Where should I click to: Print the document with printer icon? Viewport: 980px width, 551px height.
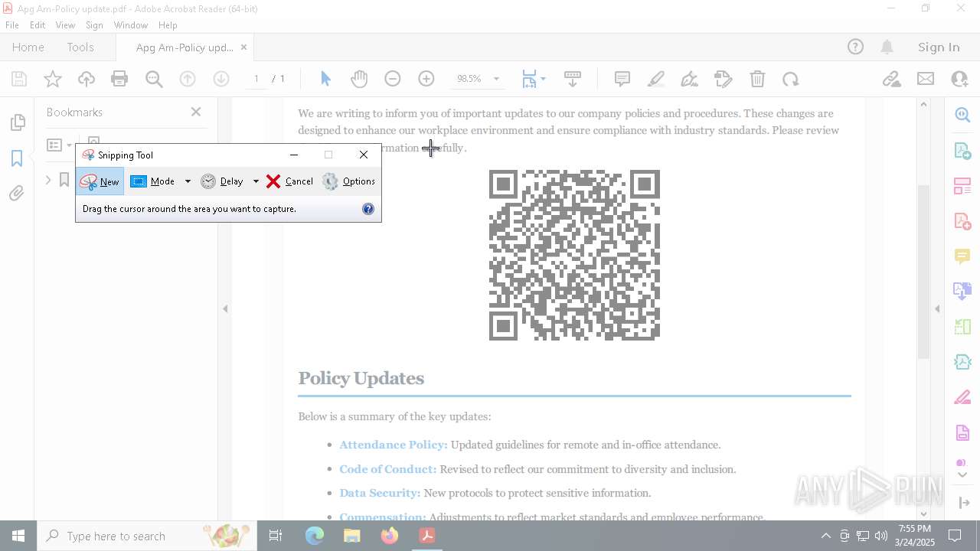[119, 79]
